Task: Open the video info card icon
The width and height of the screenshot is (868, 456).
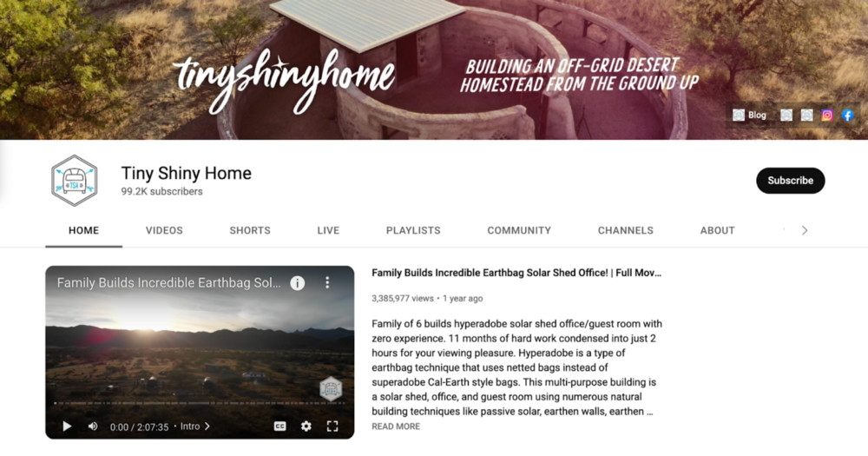Action: click(297, 283)
